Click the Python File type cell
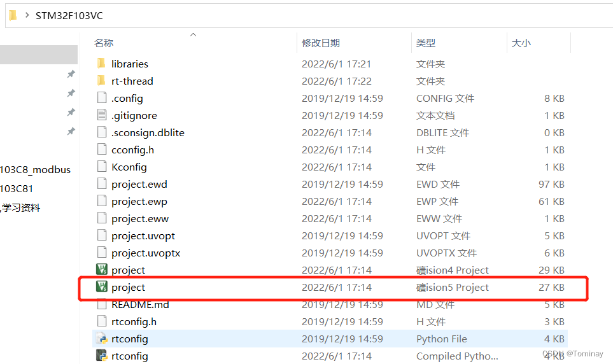Viewport: 613px width, 364px height. (441, 339)
